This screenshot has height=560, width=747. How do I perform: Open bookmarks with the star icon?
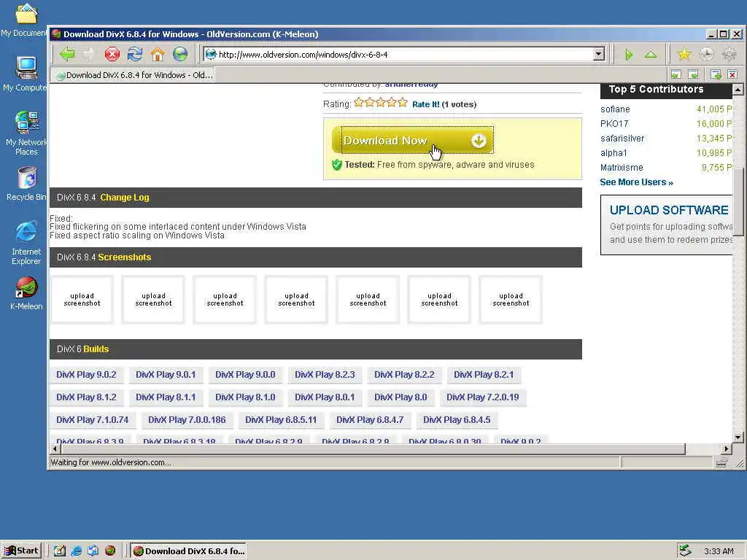point(684,55)
